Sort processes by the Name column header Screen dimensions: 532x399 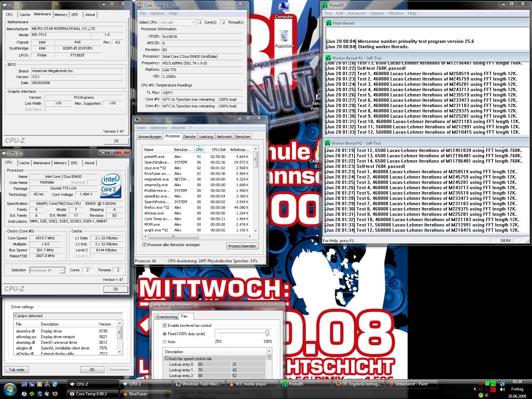[x=157, y=150]
